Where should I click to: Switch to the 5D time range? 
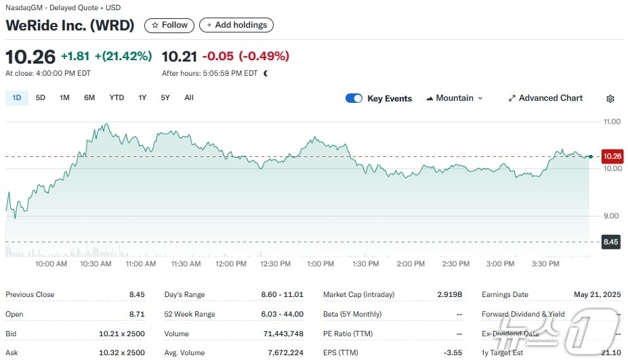click(x=41, y=97)
